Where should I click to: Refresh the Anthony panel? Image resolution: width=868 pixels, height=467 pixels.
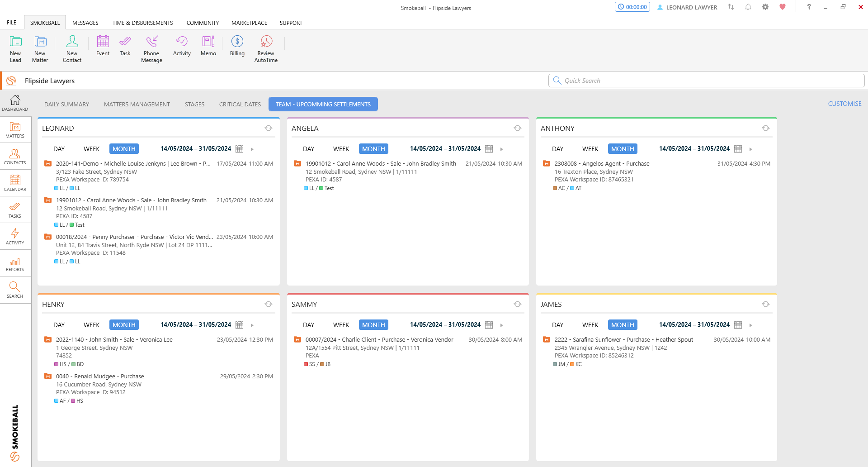click(766, 129)
